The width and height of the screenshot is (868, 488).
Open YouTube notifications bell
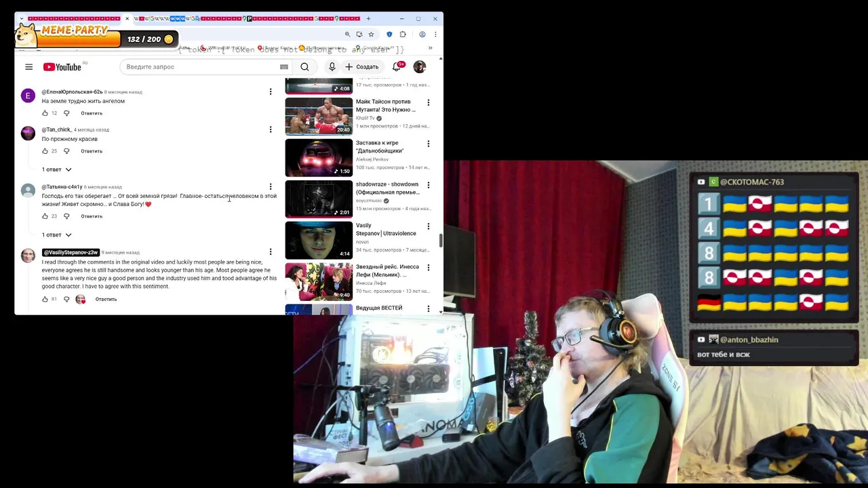[397, 66]
